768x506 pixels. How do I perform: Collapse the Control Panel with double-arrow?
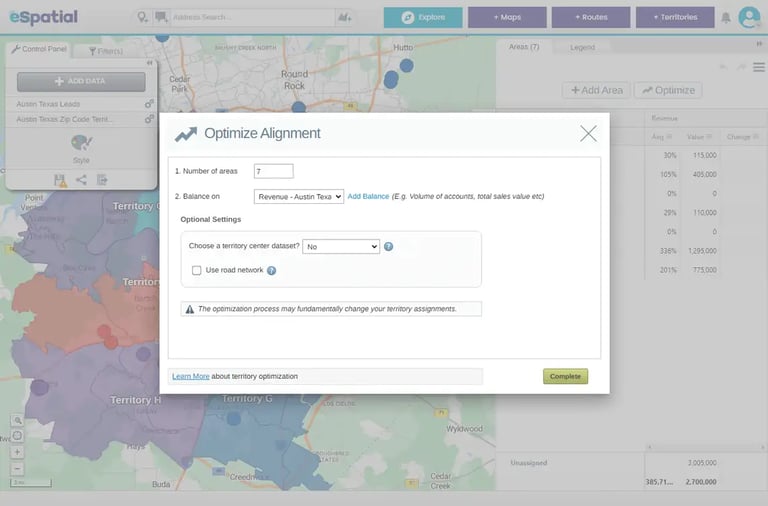pos(149,63)
